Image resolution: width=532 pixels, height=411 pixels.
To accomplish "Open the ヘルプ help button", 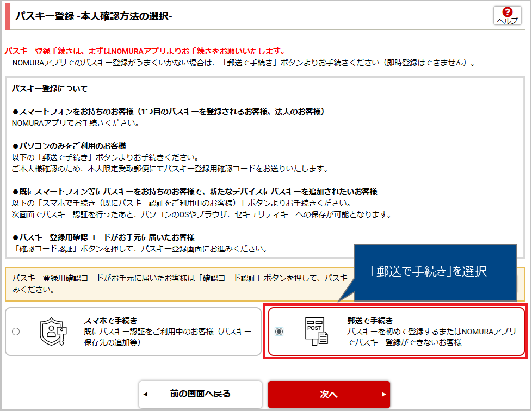I will pyautogui.click(x=507, y=15).
